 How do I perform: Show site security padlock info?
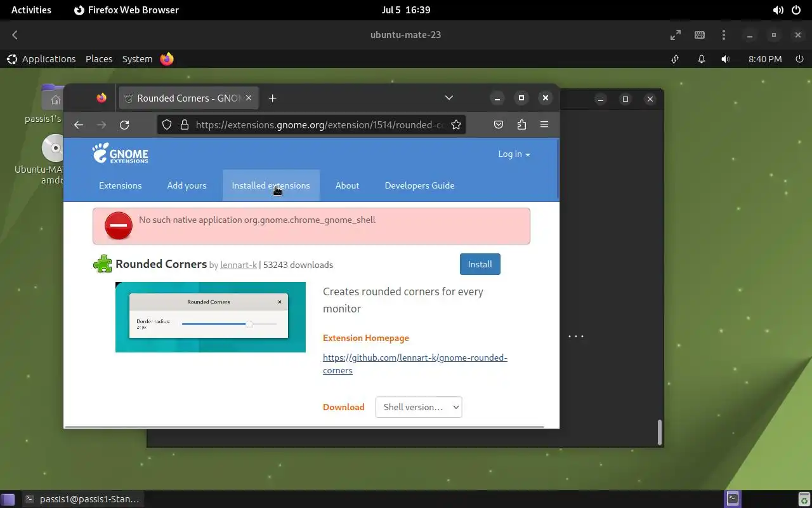point(184,124)
